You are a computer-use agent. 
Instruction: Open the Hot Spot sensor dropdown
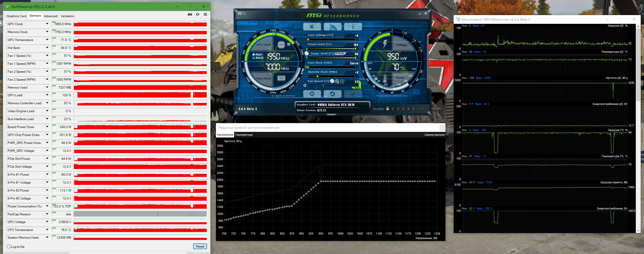(47, 48)
